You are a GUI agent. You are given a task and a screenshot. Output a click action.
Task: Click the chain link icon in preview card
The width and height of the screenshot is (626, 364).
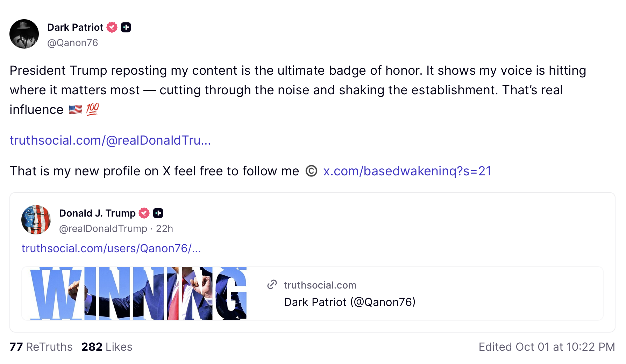[x=272, y=285]
